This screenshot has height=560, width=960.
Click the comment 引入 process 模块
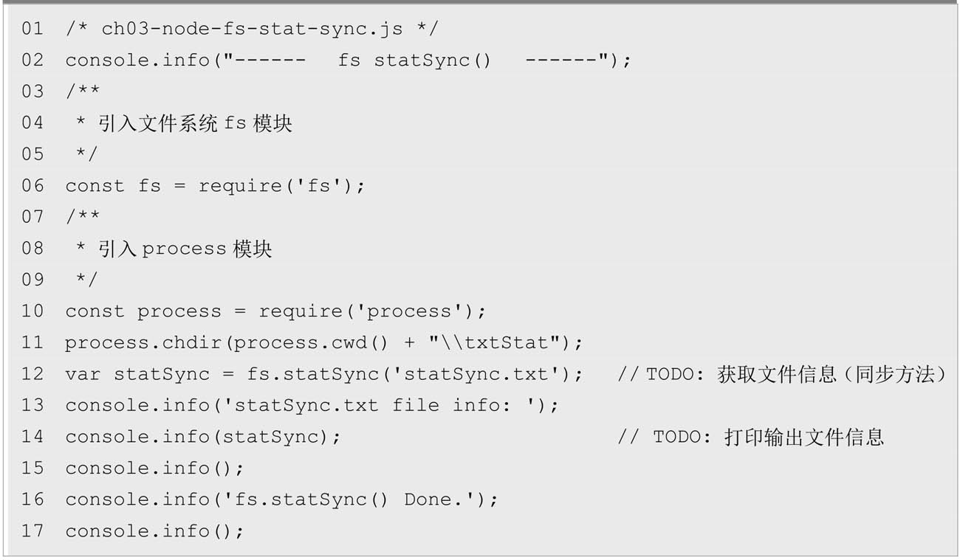(185, 249)
